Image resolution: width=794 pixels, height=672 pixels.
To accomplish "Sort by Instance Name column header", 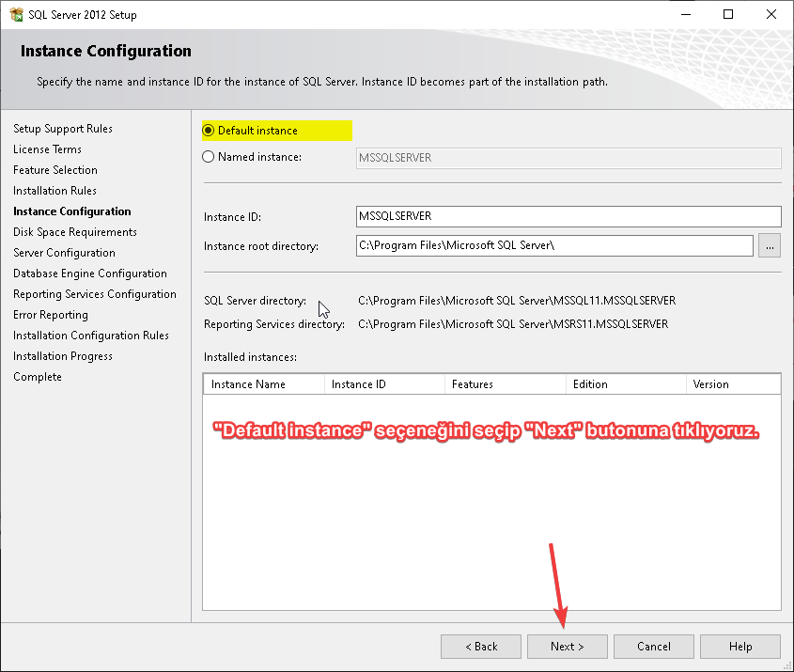I will click(x=263, y=384).
